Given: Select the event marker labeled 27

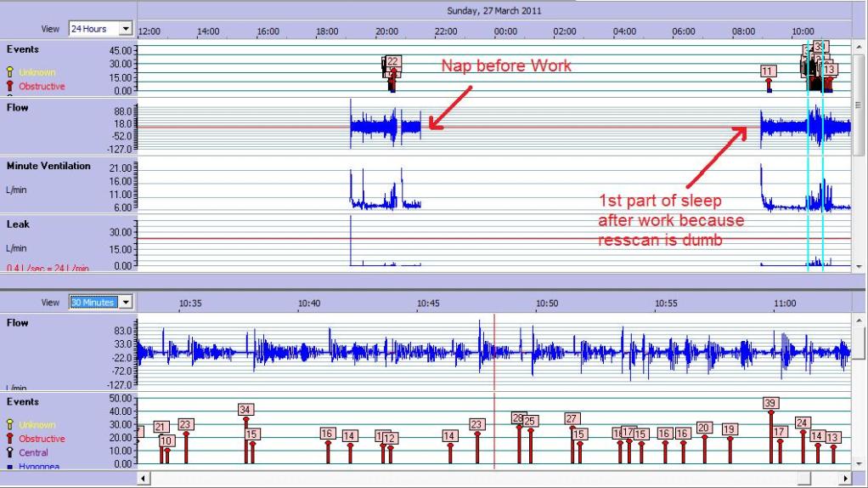Looking at the screenshot, I should click(x=572, y=418).
